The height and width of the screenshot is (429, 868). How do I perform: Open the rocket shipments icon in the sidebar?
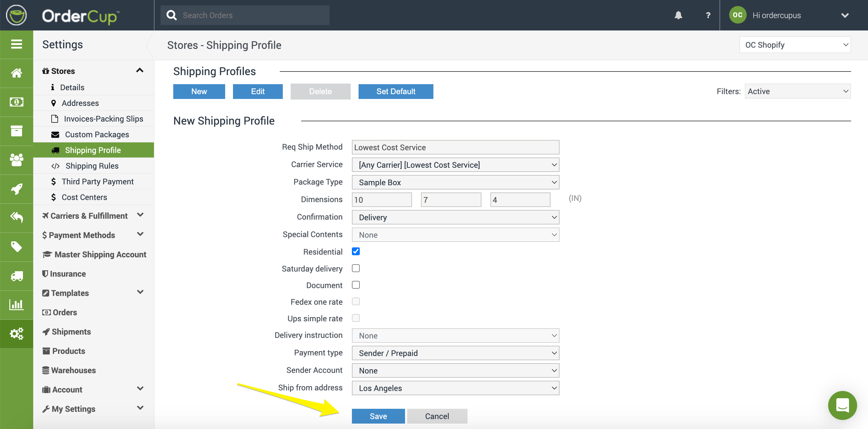click(17, 189)
